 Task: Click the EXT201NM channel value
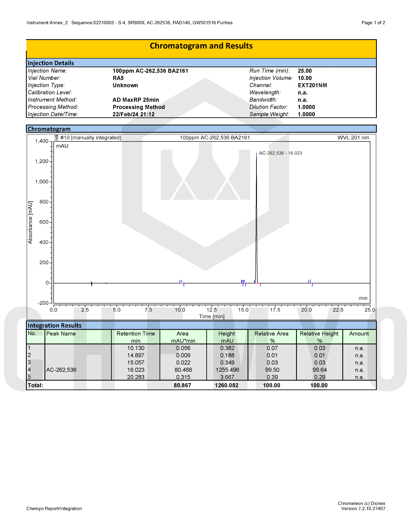click(312, 85)
